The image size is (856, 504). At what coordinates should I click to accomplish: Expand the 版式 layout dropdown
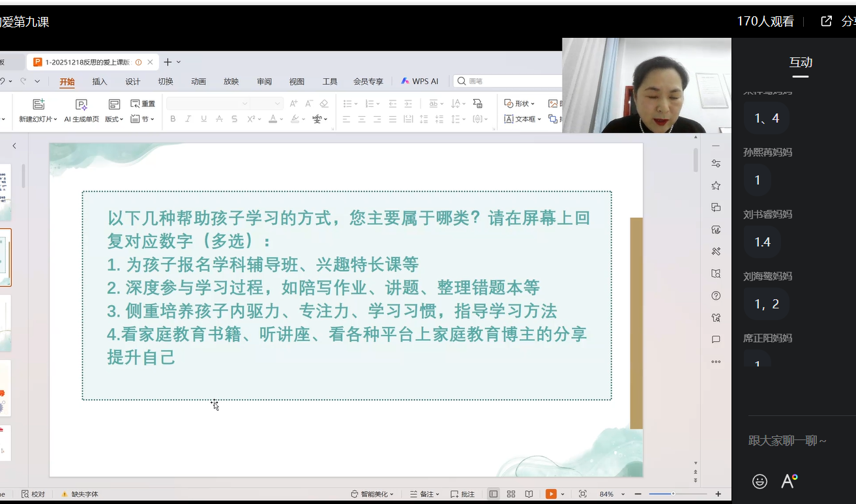click(x=114, y=119)
